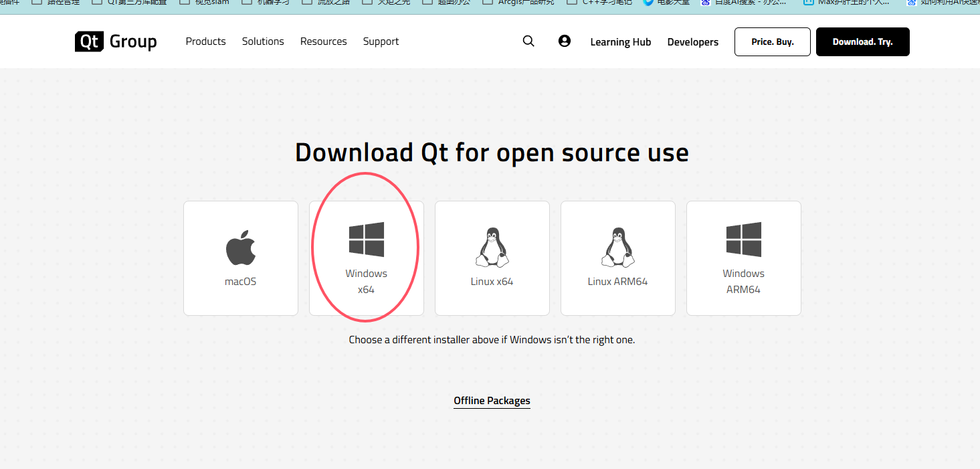Click the Download. Try. button
This screenshot has width=980, height=469.
tap(863, 41)
